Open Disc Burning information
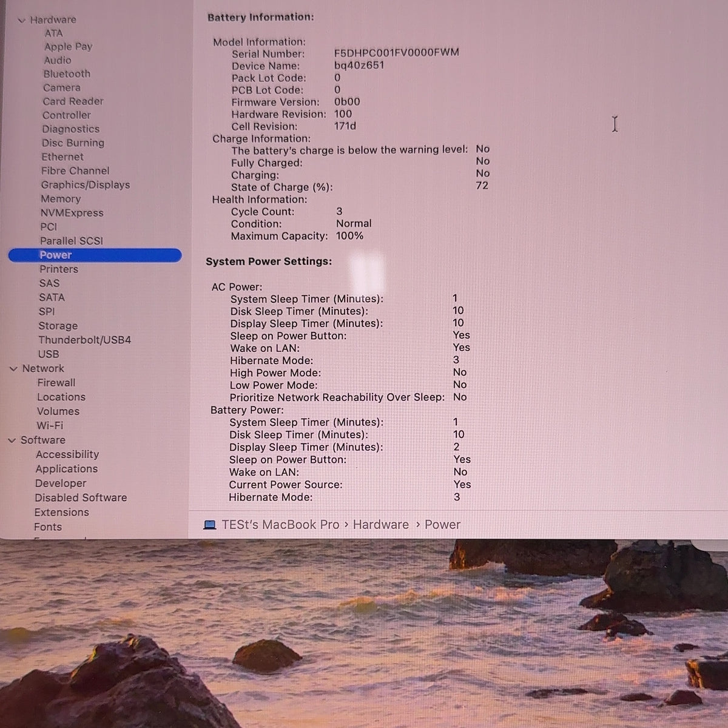This screenshot has height=728, width=728. coord(73,143)
